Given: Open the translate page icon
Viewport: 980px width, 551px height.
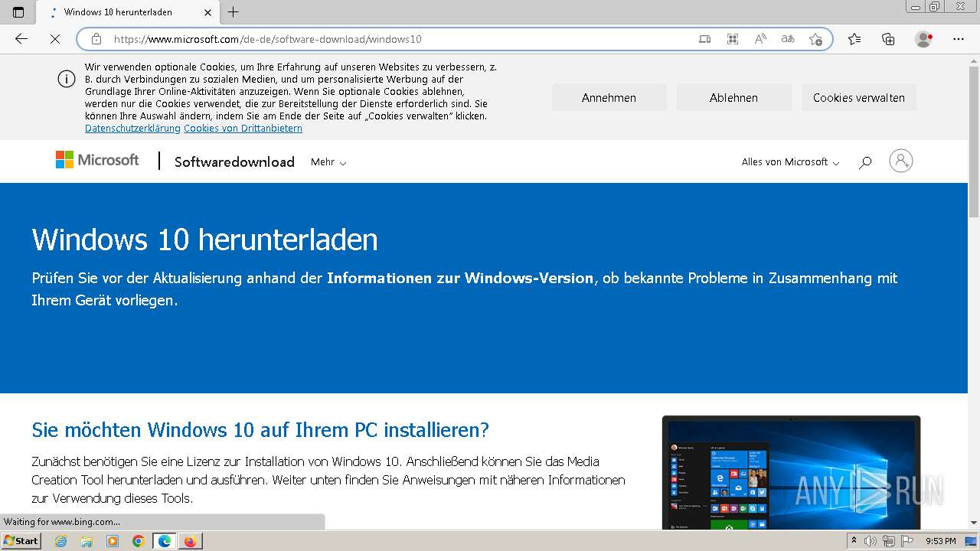Looking at the screenshot, I should point(788,39).
